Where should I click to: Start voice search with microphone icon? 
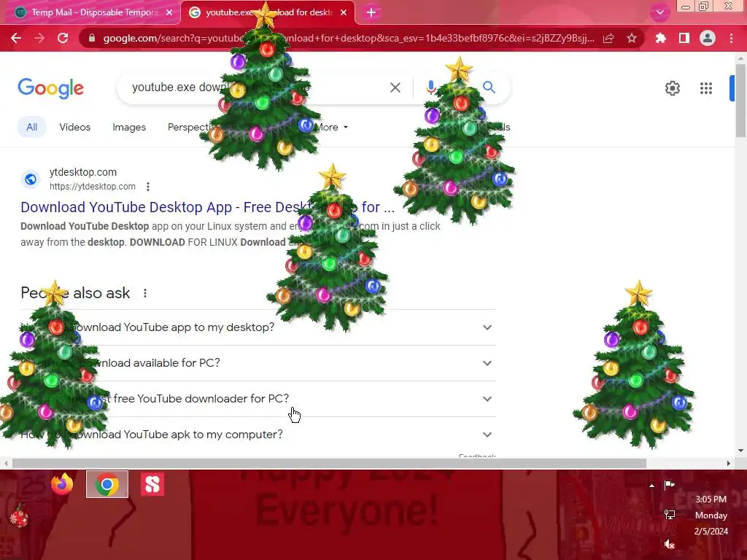430,87
